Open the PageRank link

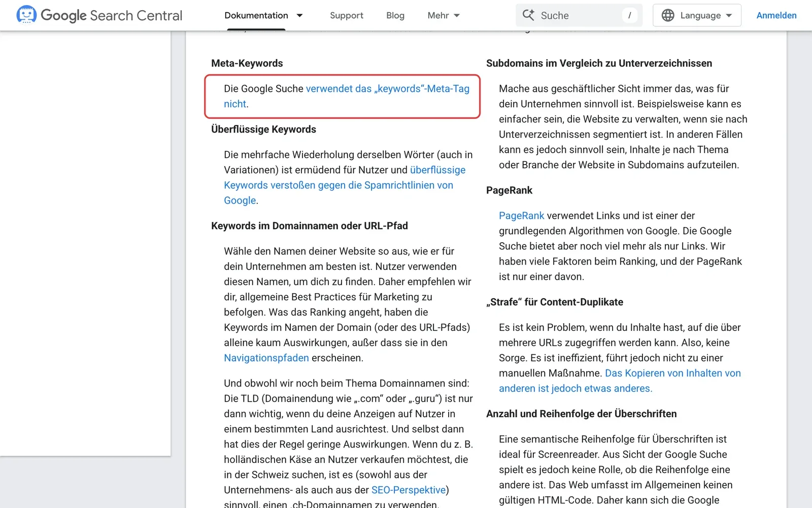(x=521, y=215)
